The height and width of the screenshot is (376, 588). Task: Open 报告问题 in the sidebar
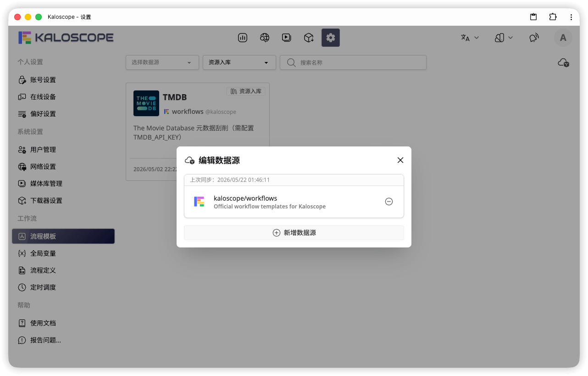pyautogui.click(x=63, y=340)
